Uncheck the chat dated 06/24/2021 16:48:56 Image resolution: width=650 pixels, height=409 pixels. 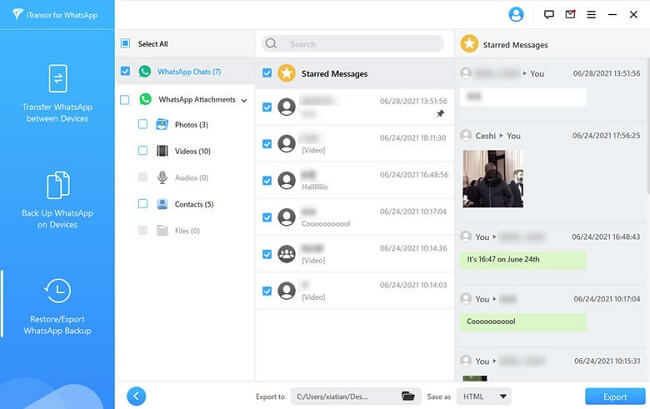tap(267, 181)
